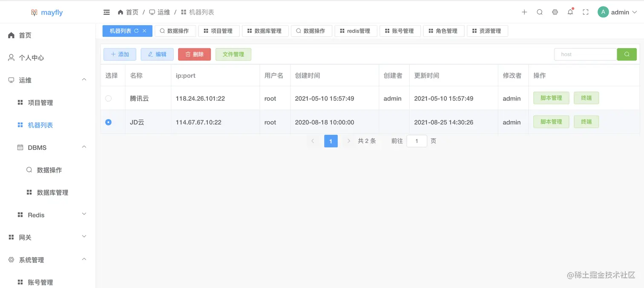The width and height of the screenshot is (644, 288).
Task: Open 终端 terminal for 腾讯云 row
Action: click(x=586, y=98)
